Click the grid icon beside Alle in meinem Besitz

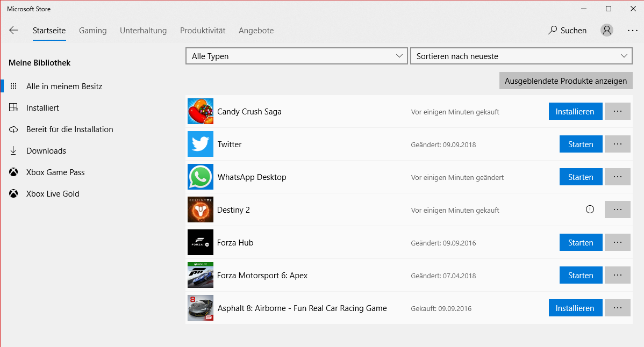tap(13, 86)
